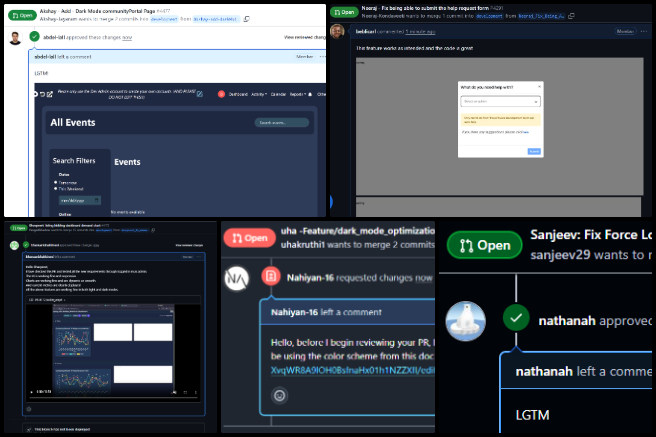Screen dimensions: 656x437
Task: Expand the Activity dropdown in the navbar
Action: [259, 94]
